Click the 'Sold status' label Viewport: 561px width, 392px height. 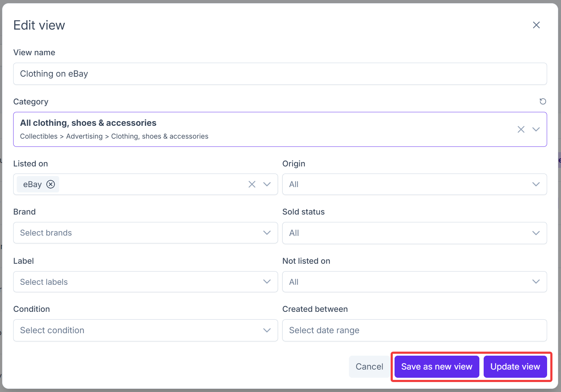click(x=303, y=212)
